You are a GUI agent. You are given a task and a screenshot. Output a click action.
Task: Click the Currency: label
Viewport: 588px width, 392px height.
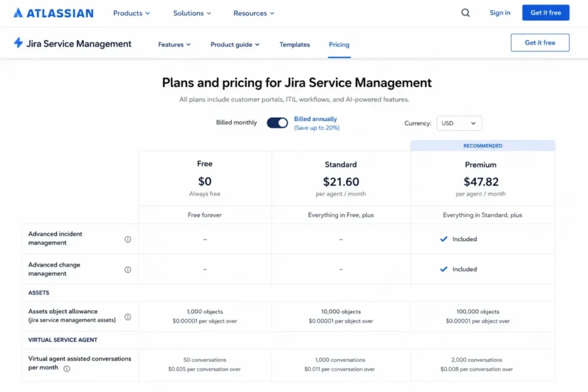pyautogui.click(x=418, y=123)
